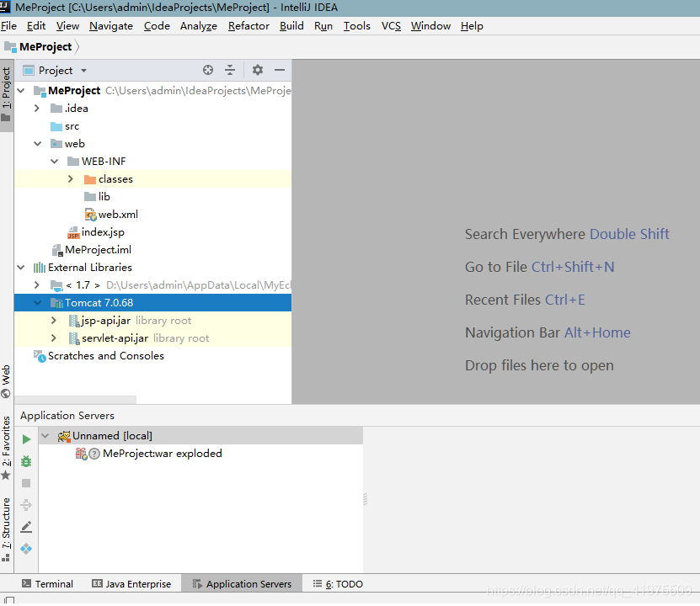The width and height of the screenshot is (700, 606).
Task: Open the Project view dropdown
Action: (83, 71)
